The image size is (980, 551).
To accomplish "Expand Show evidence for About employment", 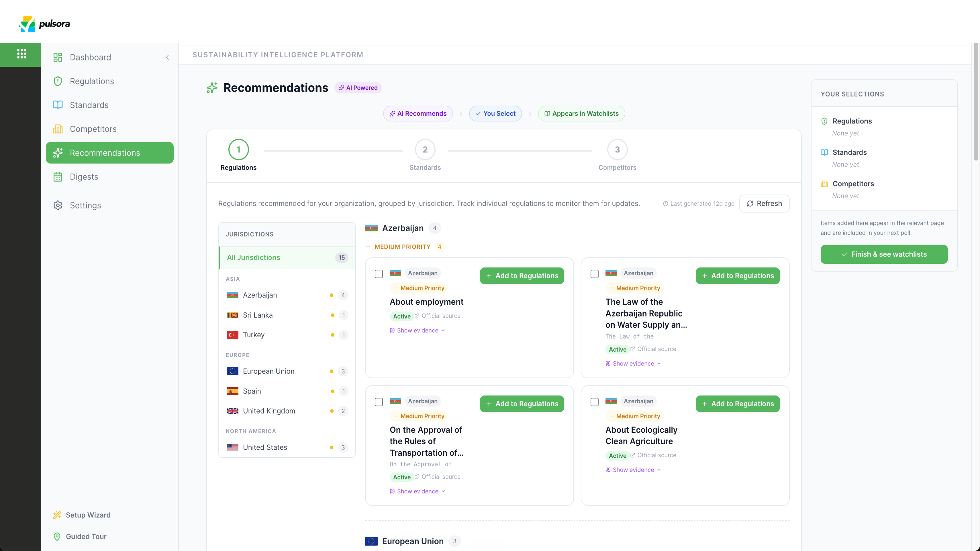I will 417,330.
